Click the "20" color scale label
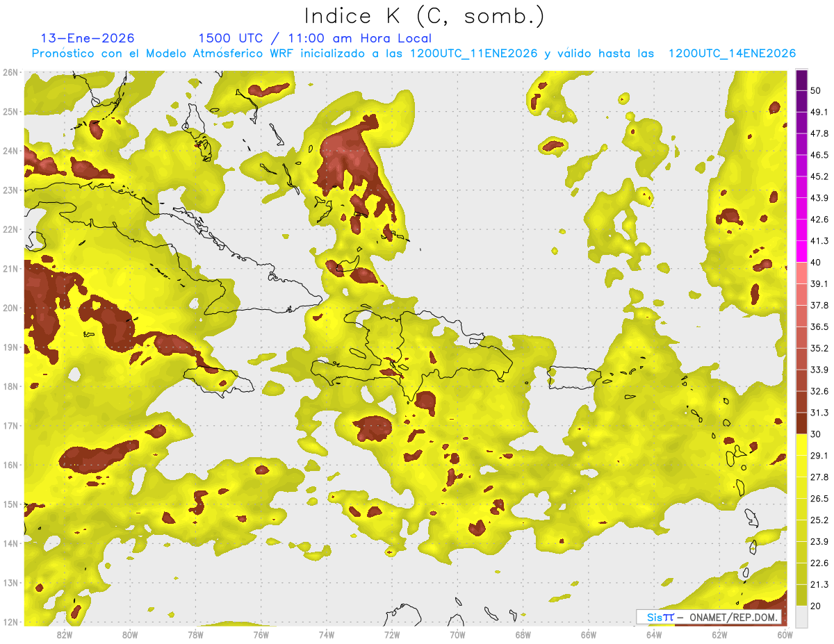The width and height of the screenshot is (834, 644). click(x=817, y=606)
